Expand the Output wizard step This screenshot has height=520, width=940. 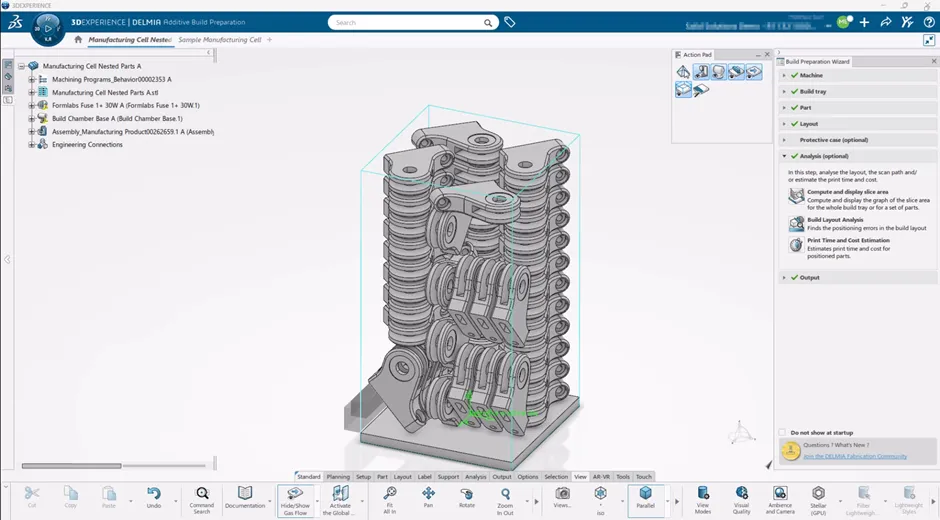(784, 278)
